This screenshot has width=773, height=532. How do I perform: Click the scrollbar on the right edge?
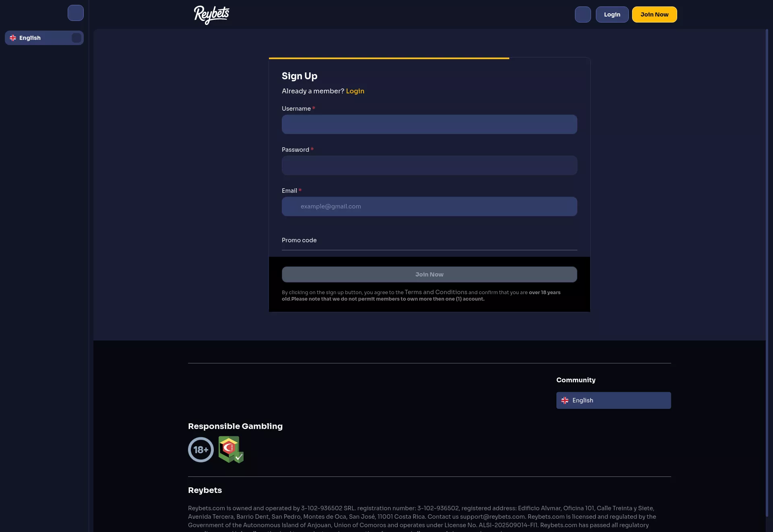[767, 161]
